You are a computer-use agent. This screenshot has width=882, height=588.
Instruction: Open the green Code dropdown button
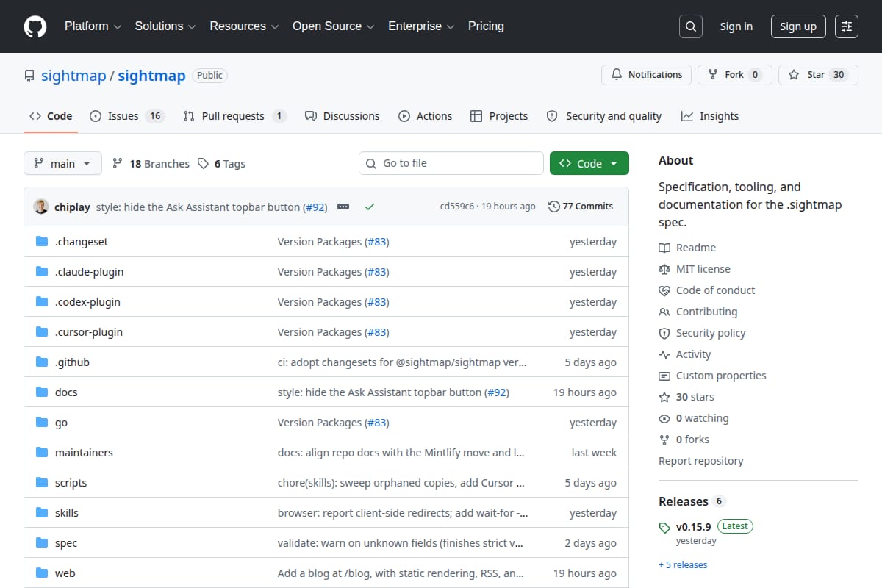[x=589, y=164]
